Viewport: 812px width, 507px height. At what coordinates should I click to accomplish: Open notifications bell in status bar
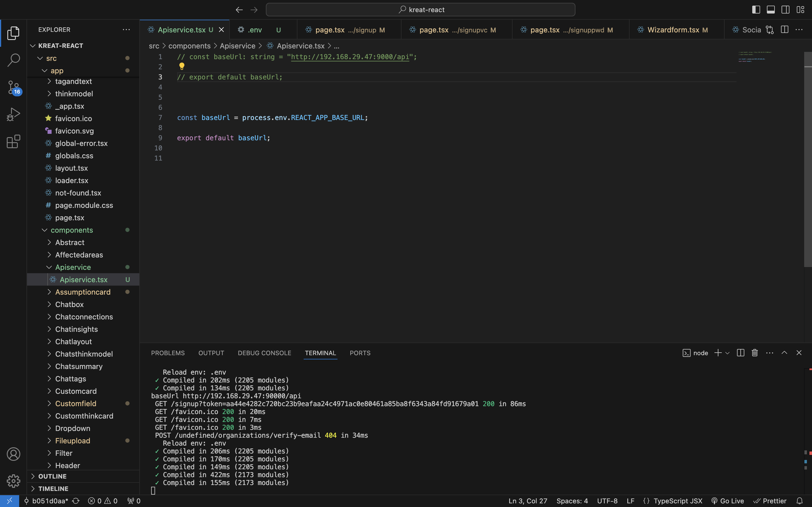point(800,501)
